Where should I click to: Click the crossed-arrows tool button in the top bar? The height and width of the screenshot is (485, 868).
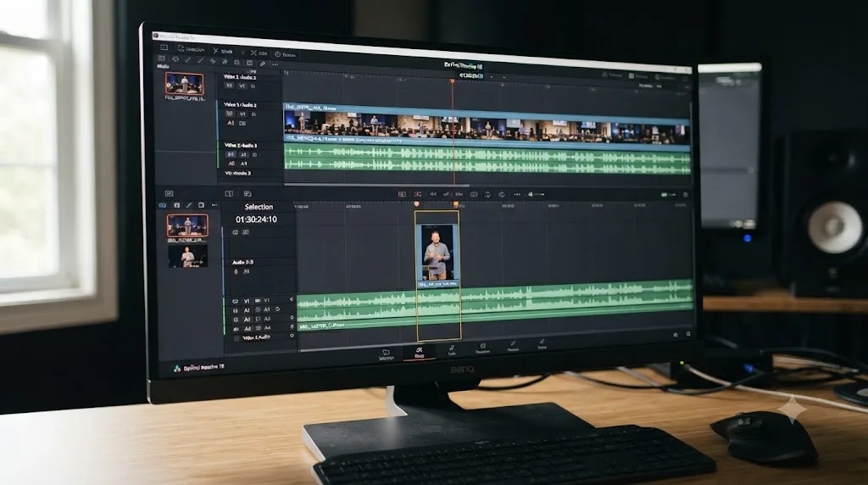coord(253,53)
